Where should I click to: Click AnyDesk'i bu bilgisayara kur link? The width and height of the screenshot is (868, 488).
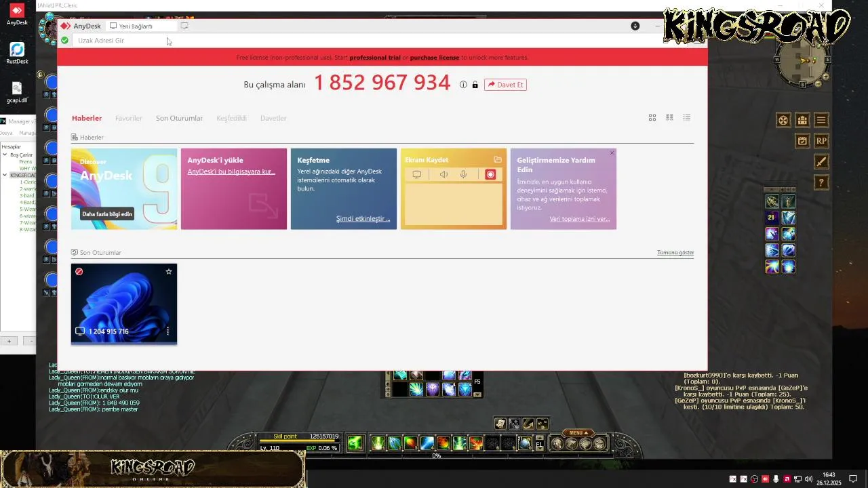pyautogui.click(x=231, y=171)
